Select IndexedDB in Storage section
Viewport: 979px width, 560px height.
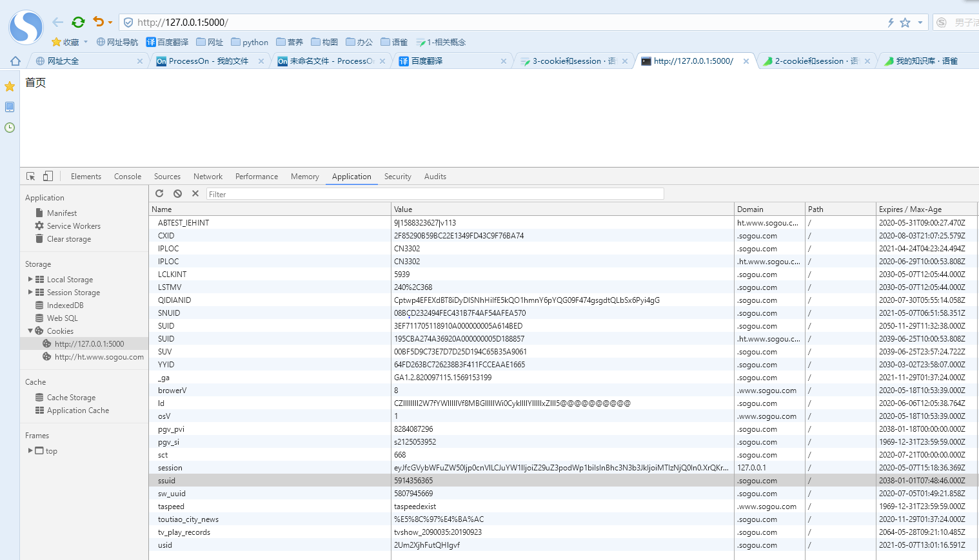coord(65,305)
